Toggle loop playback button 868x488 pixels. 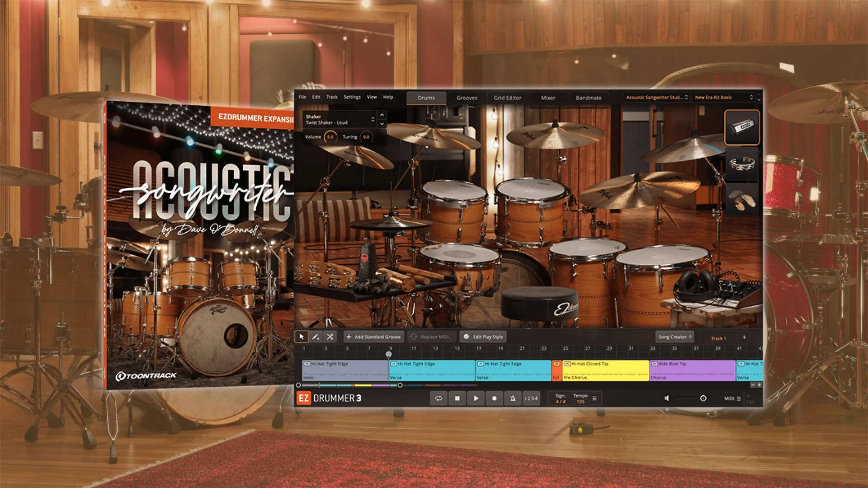439,398
